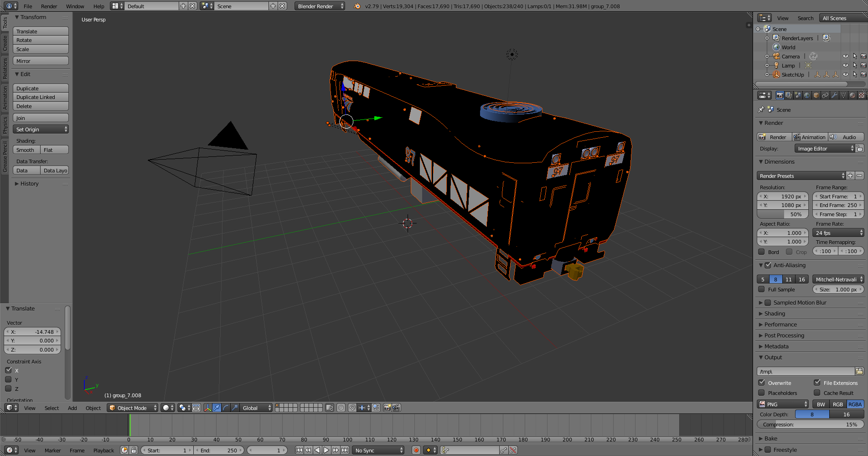Open the Window menu

[75, 6]
